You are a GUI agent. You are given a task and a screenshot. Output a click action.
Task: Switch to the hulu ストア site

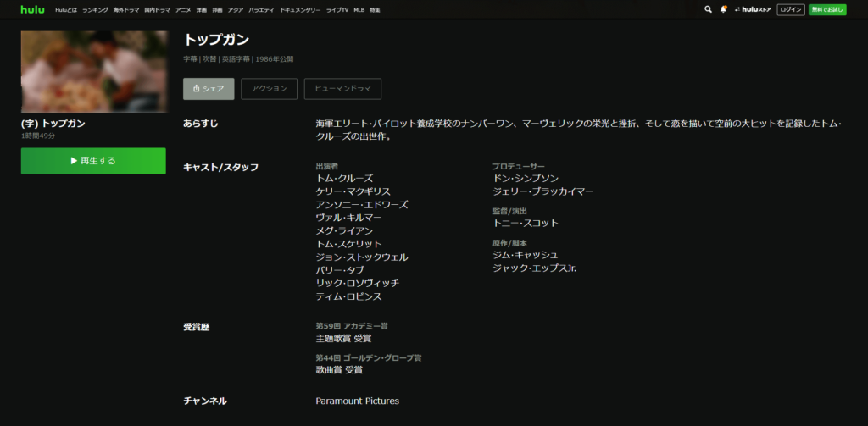(753, 9)
